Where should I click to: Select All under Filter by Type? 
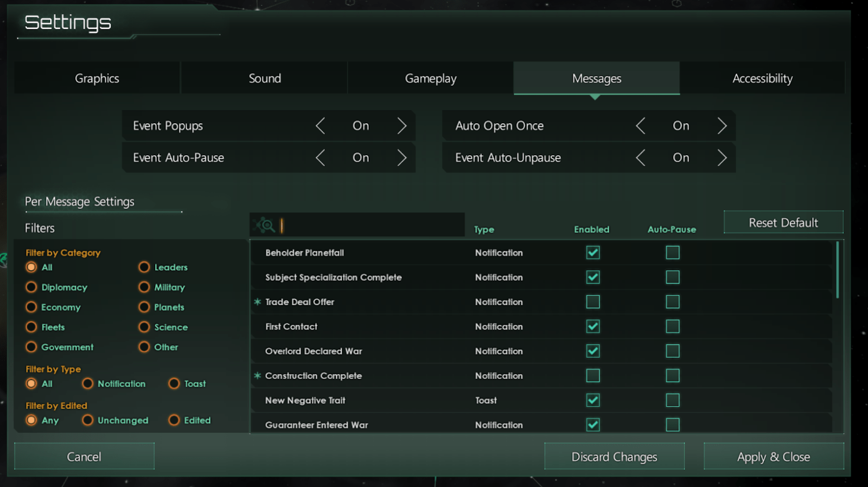coord(31,384)
